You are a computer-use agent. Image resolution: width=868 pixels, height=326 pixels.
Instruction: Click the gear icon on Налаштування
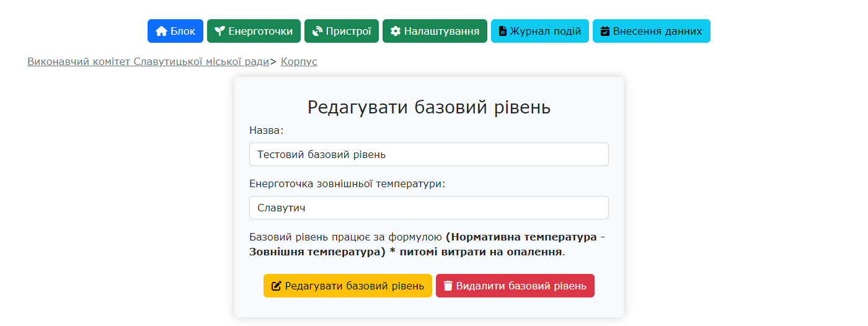coord(396,31)
